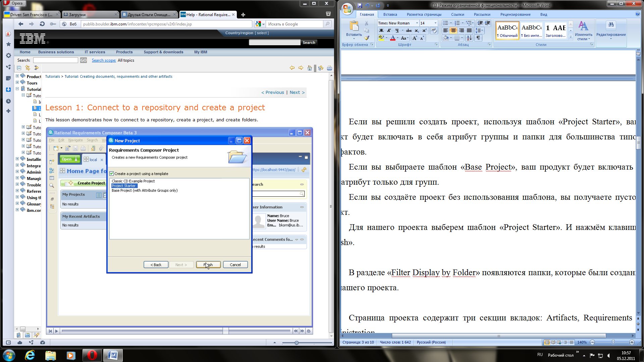644x362 pixels.
Task: Click the IBM Search button
Action: click(309, 43)
